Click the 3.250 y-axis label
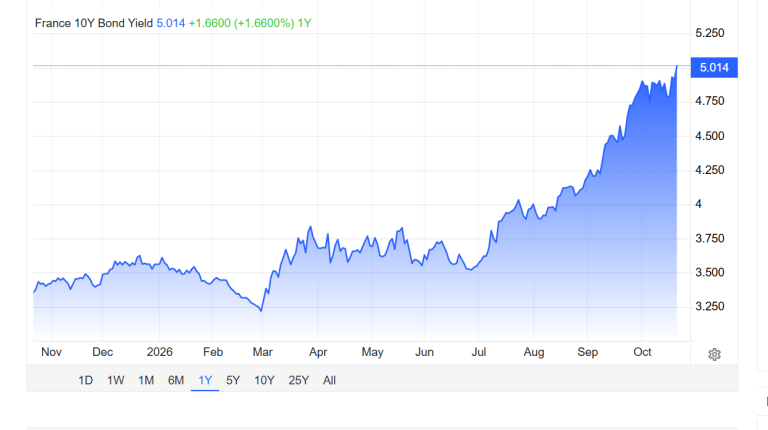 (x=710, y=306)
